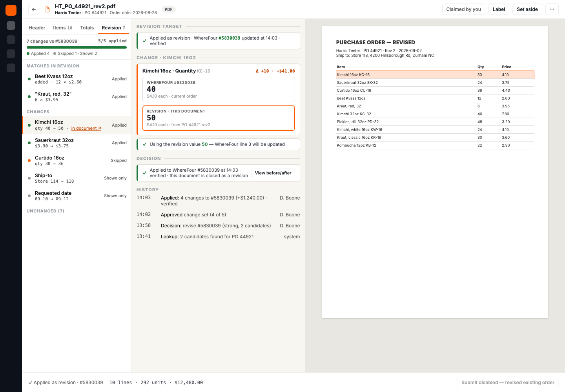This screenshot has height=392, width=565.
Task: Select the Ship-to change row
Action: pos(77,178)
